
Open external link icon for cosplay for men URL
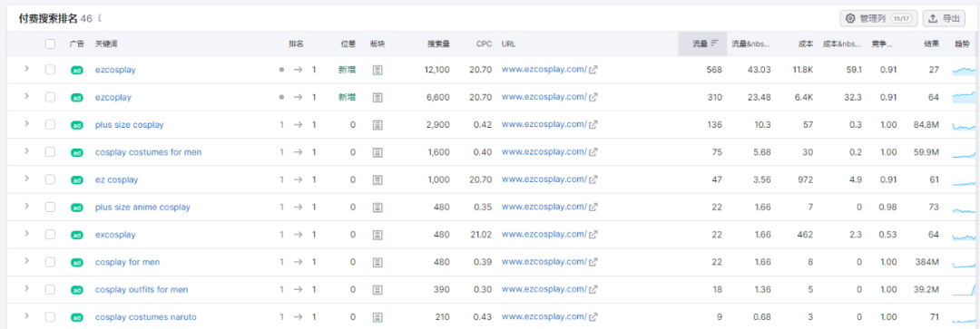pyautogui.click(x=593, y=262)
